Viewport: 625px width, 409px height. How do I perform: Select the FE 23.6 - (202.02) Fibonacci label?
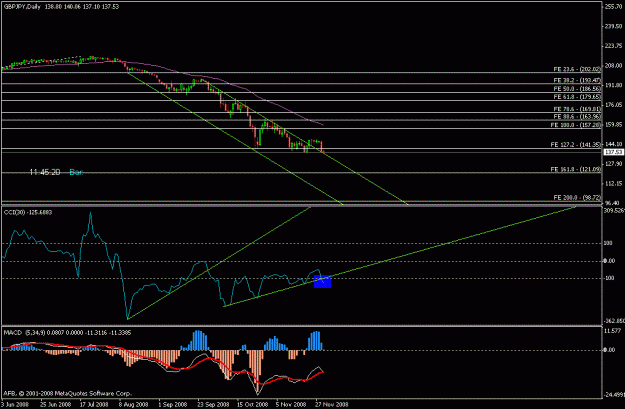tap(577, 69)
